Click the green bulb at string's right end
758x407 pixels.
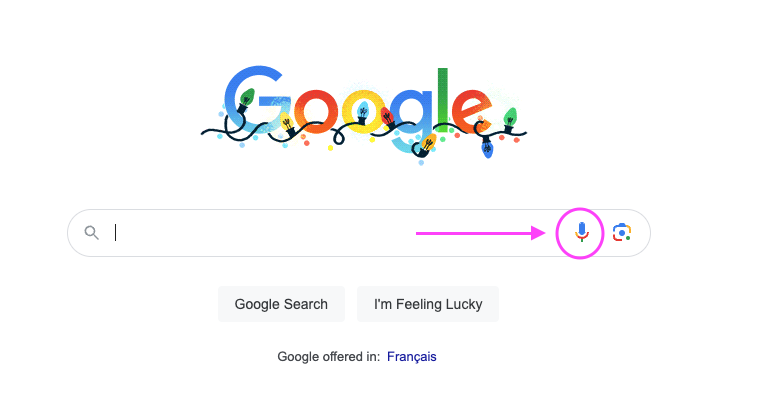tap(510, 118)
